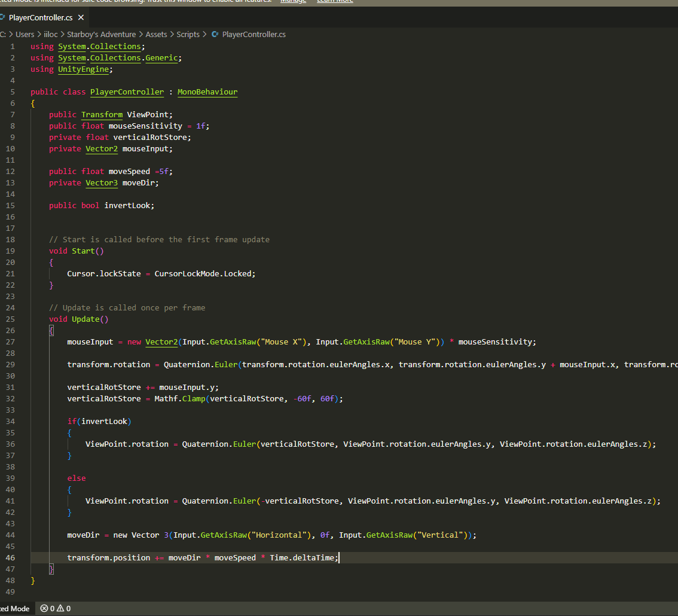The image size is (678, 616).
Task: Expand the Starboy's Adventure breadcrumb
Action: [x=101, y=35]
